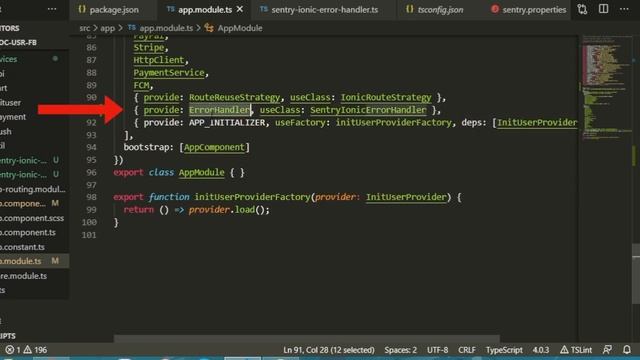Click the warnings count 196 in the status bar
This screenshot has height=360, width=640.
35,350
